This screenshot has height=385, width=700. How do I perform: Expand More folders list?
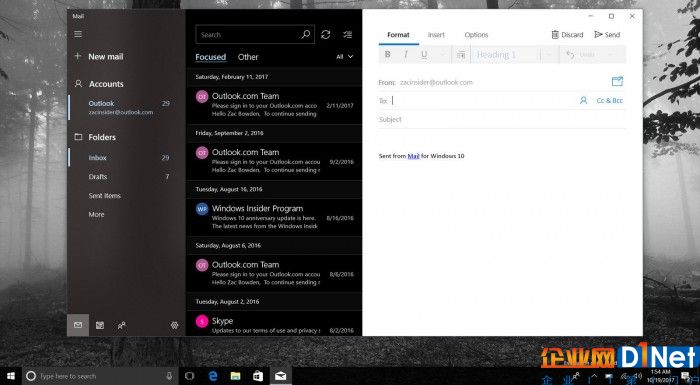[96, 214]
